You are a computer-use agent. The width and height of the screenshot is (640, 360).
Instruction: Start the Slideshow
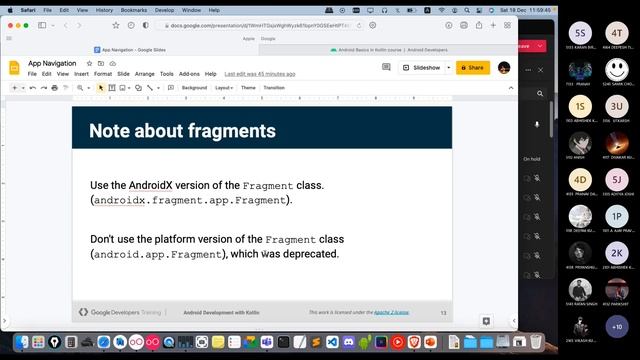(x=422, y=68)
